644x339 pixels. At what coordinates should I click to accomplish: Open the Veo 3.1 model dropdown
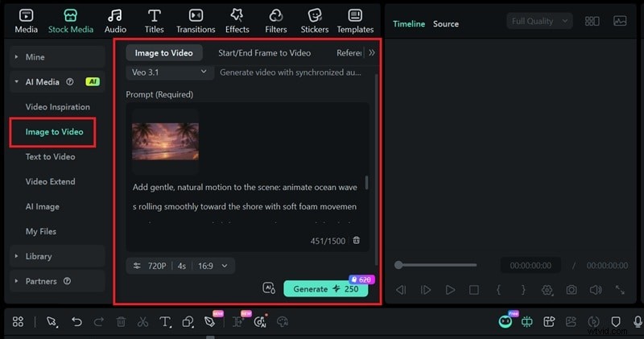point(170,72)
